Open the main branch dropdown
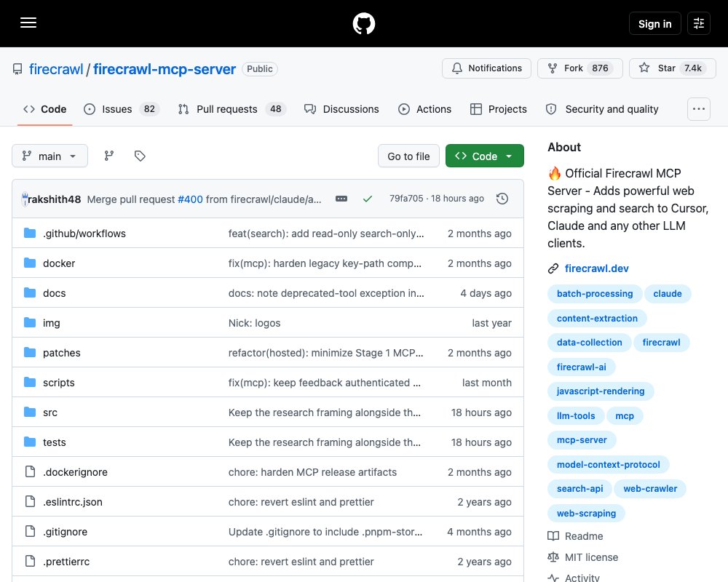The width and height of the screenshot is (728, 582). (x=50, y=156)
